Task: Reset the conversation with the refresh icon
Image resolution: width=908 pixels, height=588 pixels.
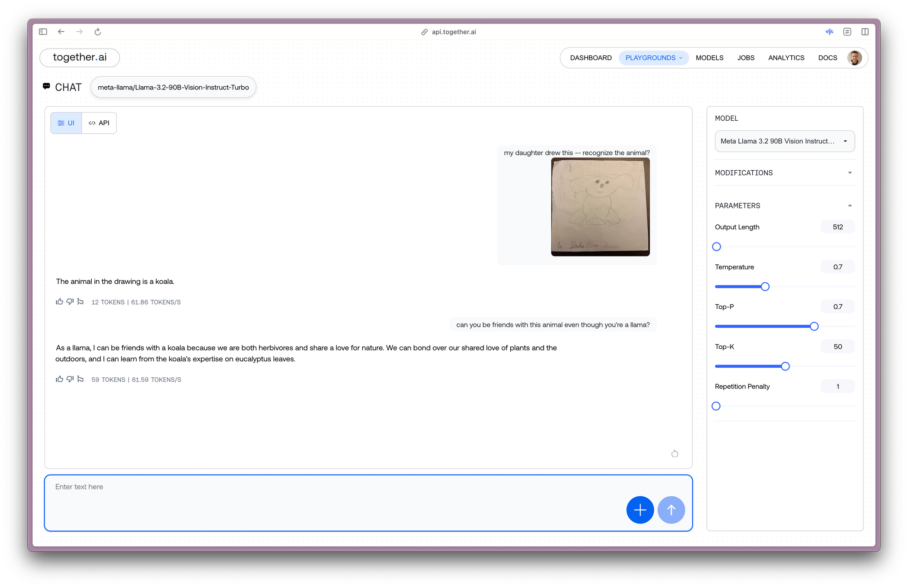Action: [x=675, y=454]
